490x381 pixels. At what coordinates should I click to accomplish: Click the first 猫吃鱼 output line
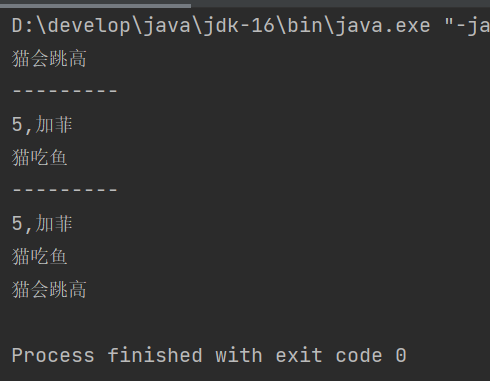(x=40, y=157)
